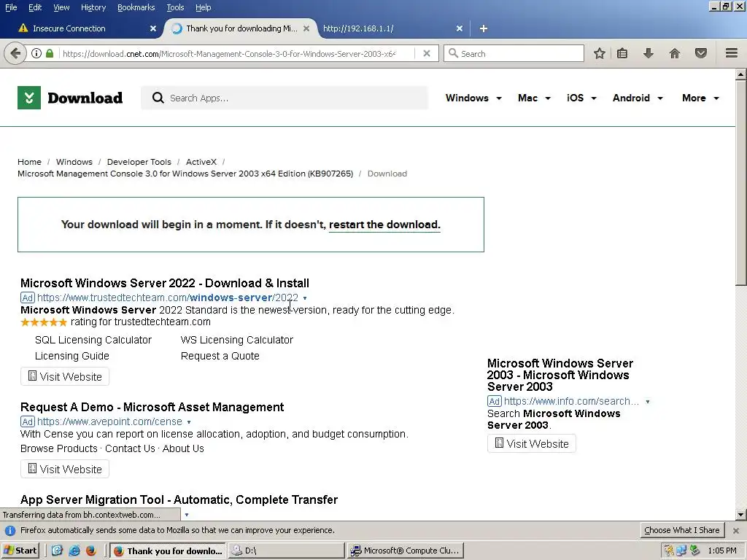Open the View menu

(61, 7)
